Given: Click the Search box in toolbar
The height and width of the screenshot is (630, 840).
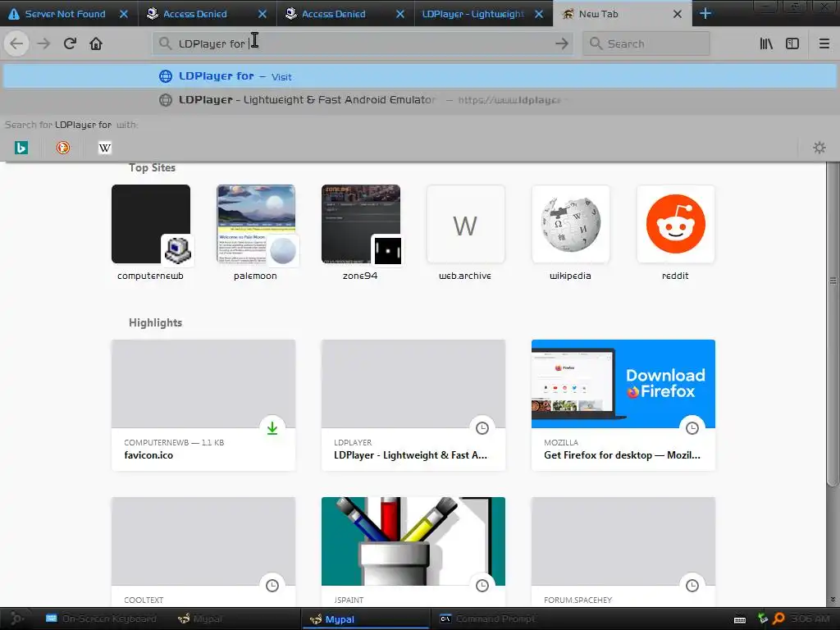Looking at the screenshot, I should click(x=646, y=44).
